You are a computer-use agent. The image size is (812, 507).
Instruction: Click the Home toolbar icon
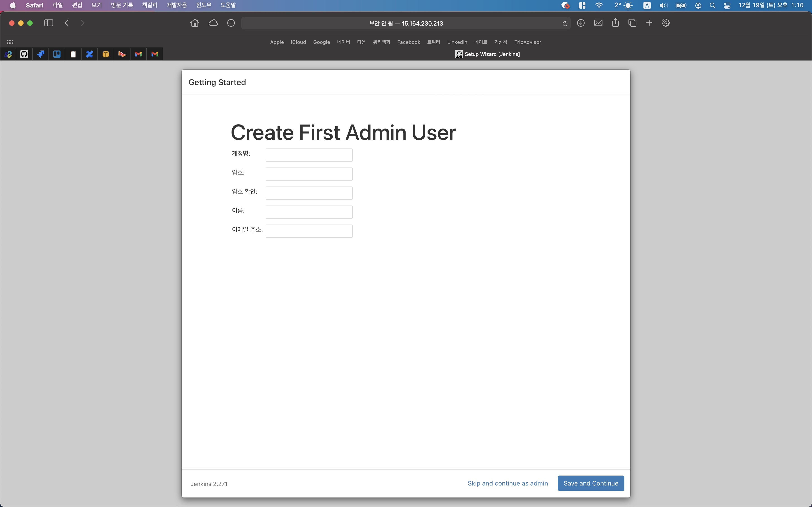click(x=195, y=23)
